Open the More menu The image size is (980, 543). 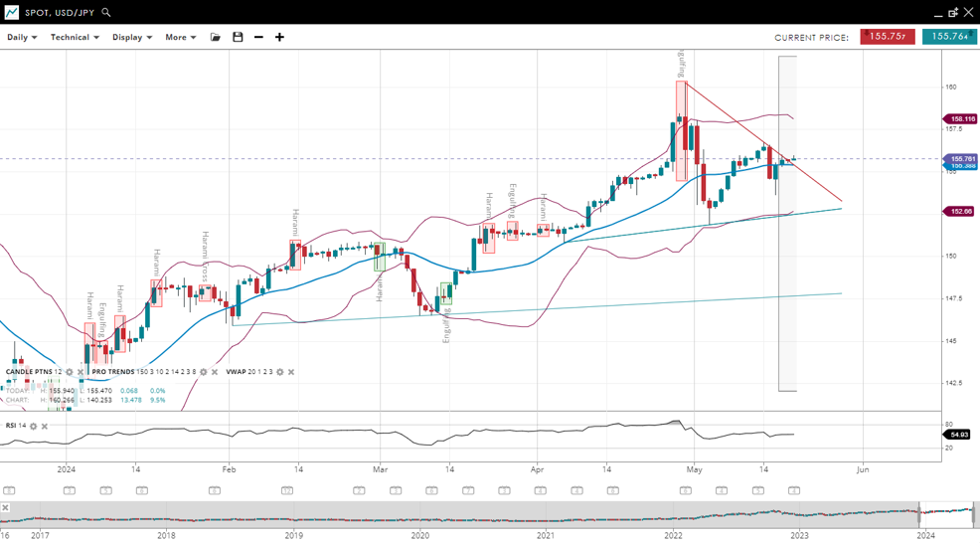click(x=180, y=38)
